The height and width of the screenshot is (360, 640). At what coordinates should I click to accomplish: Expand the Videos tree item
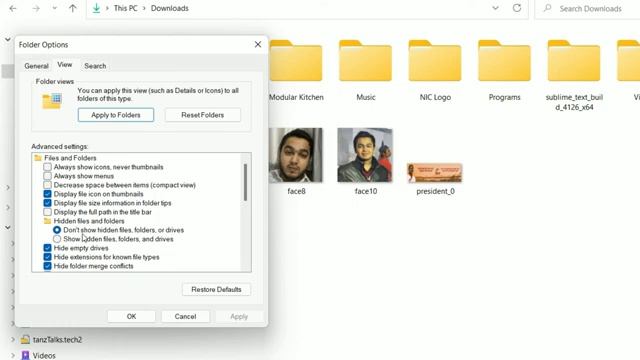pyautogui.click(x=13, y=356)
